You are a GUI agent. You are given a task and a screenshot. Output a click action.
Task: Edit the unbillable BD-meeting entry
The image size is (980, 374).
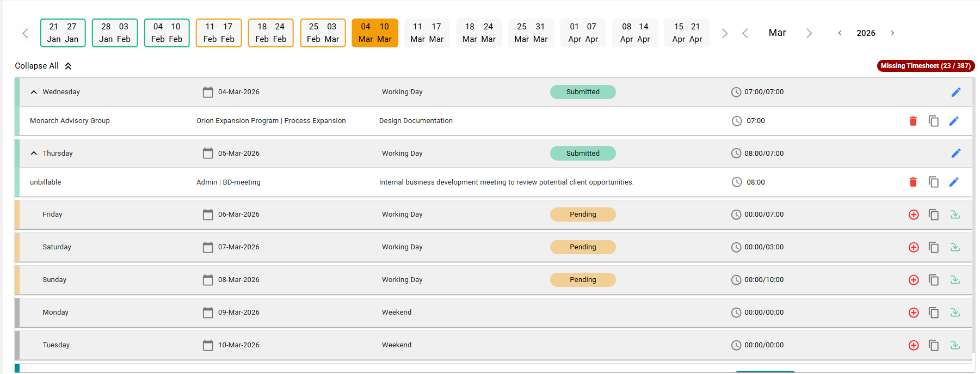click(x=954, y=182)
